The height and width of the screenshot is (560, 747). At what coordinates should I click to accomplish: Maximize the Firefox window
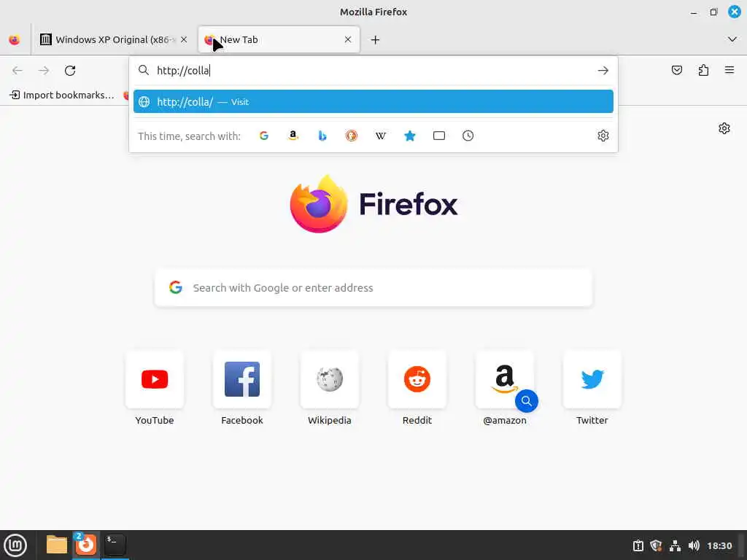(713, 12)
